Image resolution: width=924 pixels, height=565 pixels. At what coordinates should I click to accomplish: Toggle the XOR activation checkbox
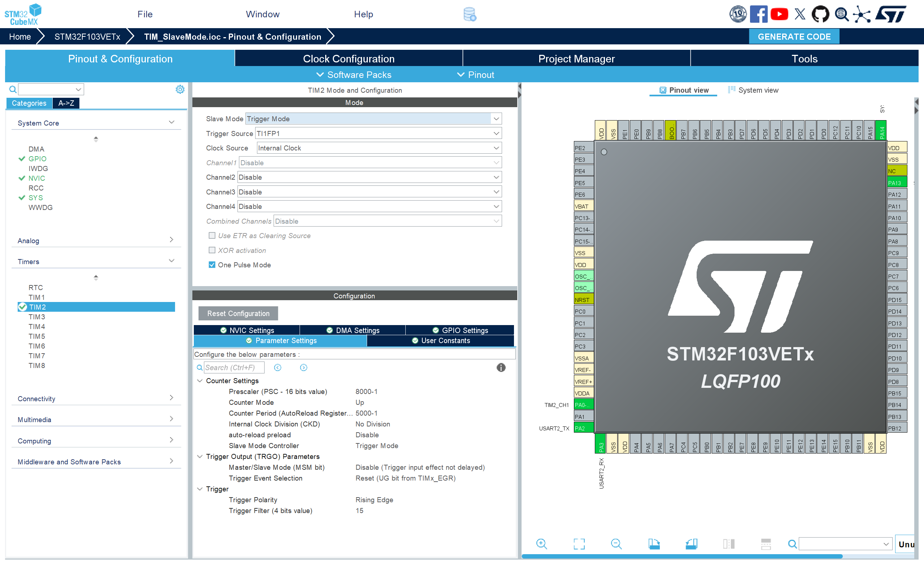click(x=212, y=250)
